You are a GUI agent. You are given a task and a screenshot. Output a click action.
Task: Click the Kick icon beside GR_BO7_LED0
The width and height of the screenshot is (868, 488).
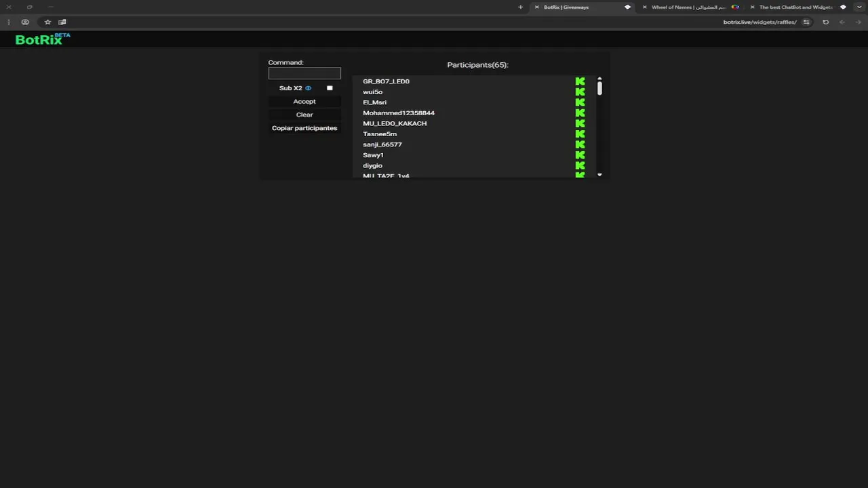point(580,81)
